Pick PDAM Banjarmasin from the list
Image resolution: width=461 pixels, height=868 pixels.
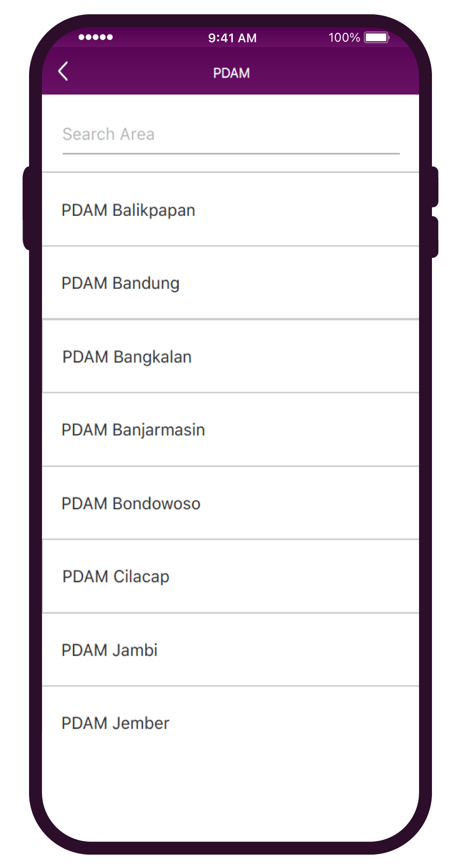click(x=230, y=429)
